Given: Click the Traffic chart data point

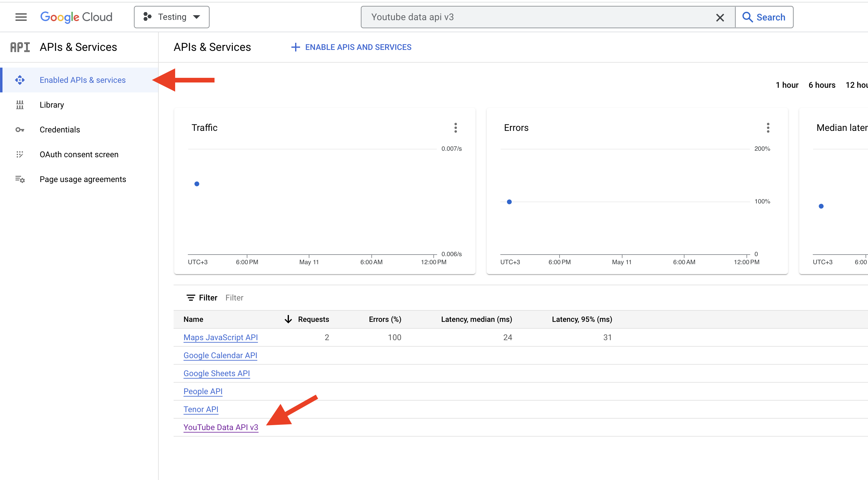Looking at the screenshot, I should (197, 184).
